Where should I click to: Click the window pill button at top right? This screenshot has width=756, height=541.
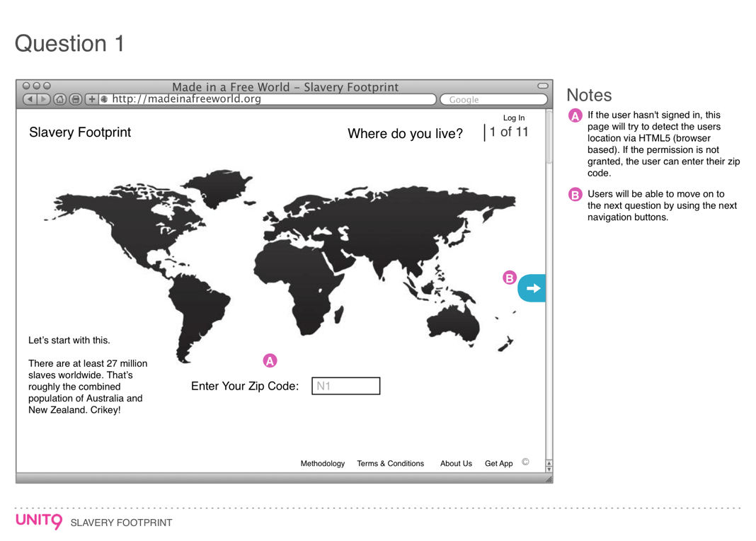pos(543,86)
